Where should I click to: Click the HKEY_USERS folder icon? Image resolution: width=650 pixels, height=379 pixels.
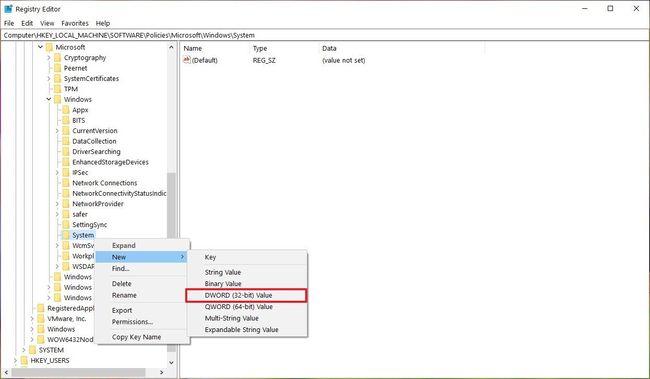click(x=24, y=360)
